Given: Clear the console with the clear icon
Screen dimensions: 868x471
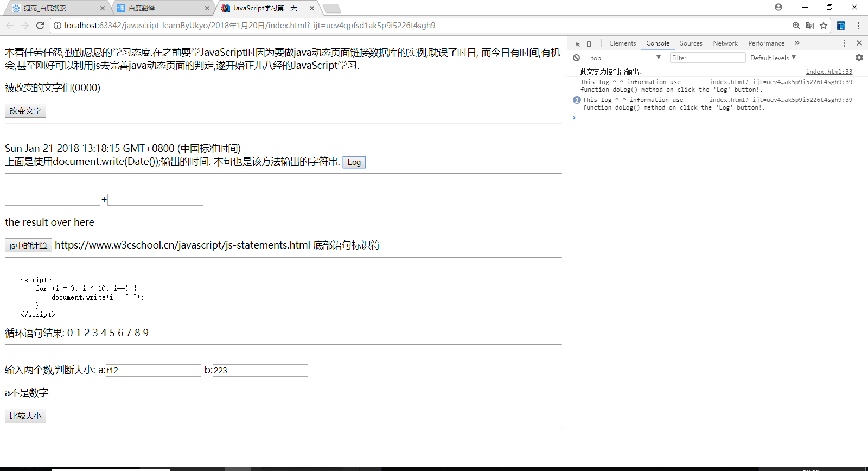Looking at the screenshot, I should click(577, 58).
